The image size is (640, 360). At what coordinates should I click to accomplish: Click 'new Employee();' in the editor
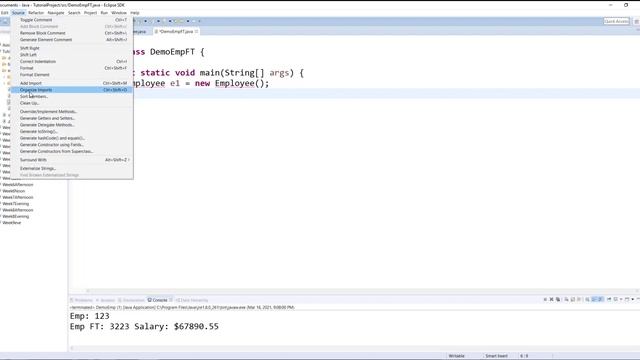tap(232, 83)
